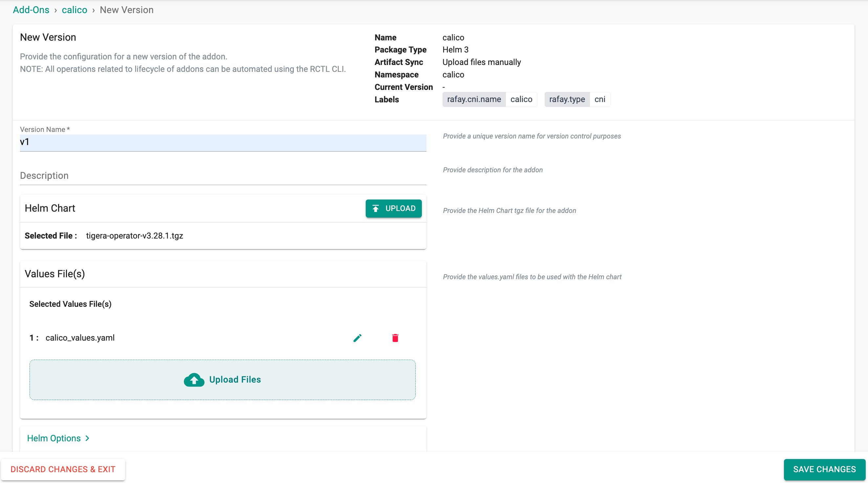The image size is (868, 483).
Task: Click the Helm Chart section heading
Action: [50, 208]
